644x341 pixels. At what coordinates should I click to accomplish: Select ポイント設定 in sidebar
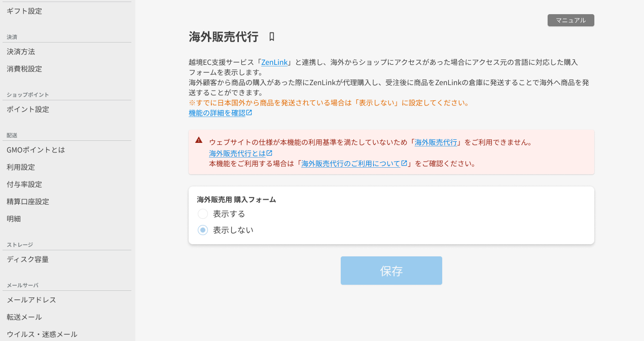[x=28, y=109]
